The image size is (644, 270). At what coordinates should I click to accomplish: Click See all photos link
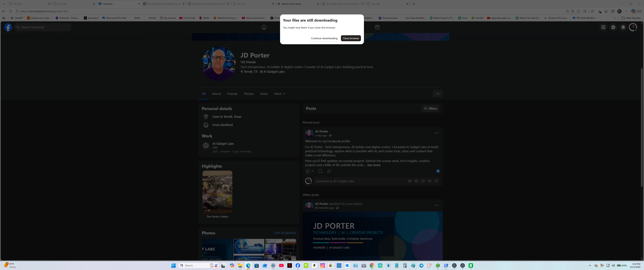pyautogui.click(x=285, y=233)
